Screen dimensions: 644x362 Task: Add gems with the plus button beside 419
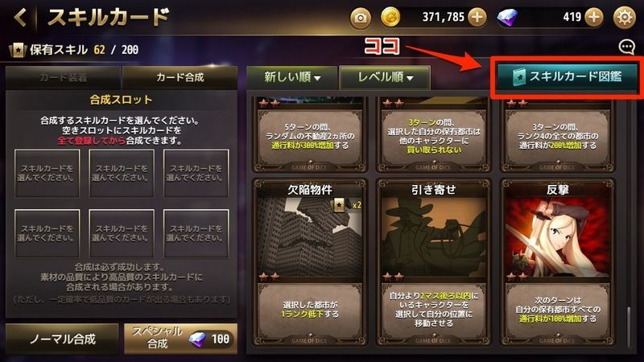593,18
